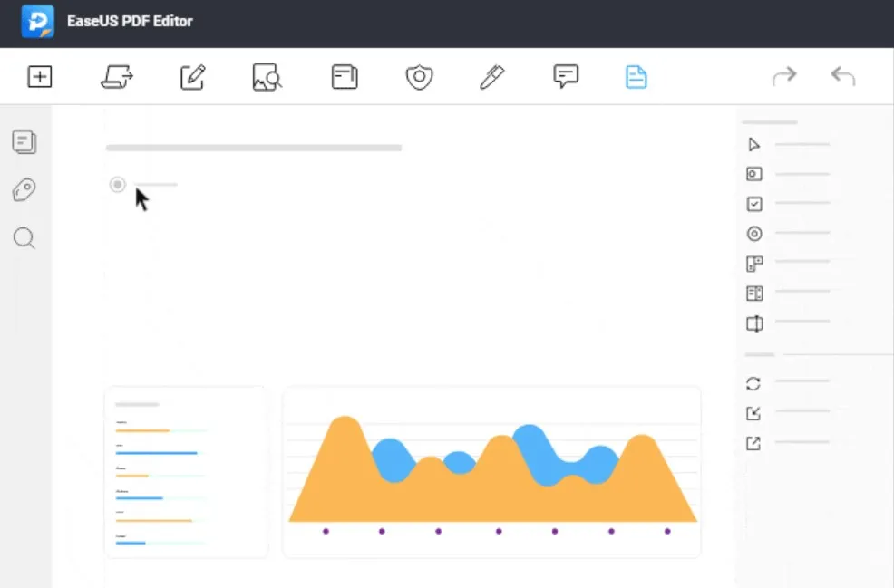Select the Radio Button form tool

click(x=753, y=234)
